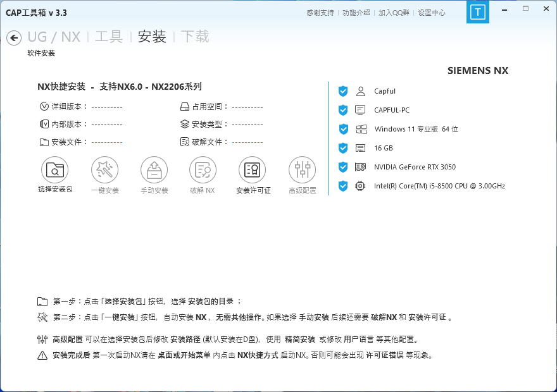Viewport: 557px width, 392px height.
Task: Toggle the shield beside NVIDIA GeForce RTX 3050
Action: [342, 167]
